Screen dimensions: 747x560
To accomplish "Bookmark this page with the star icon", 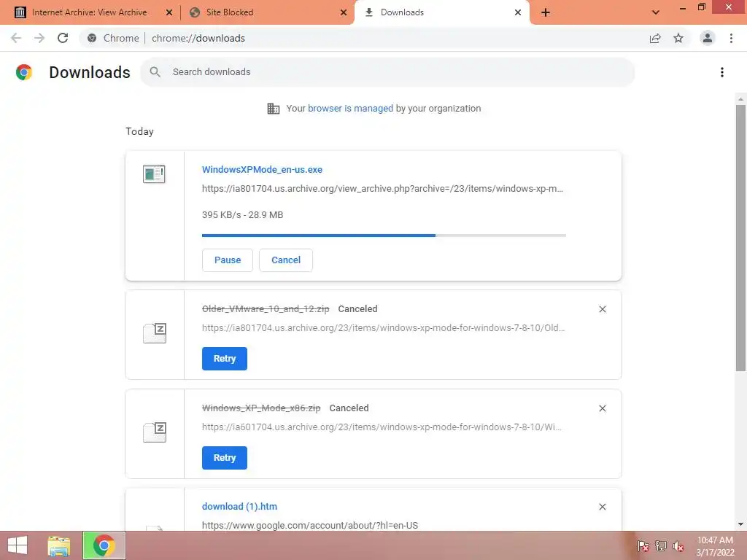I will (678, 38).
